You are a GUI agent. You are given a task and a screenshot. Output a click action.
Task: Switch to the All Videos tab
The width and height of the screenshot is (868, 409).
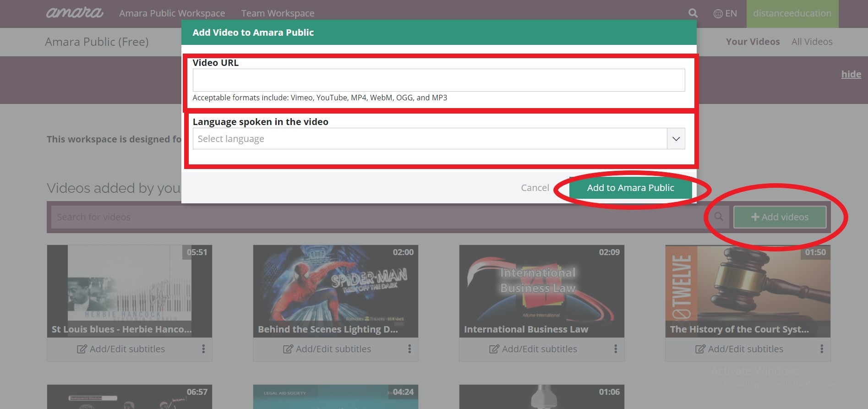[x=812, y=42]
